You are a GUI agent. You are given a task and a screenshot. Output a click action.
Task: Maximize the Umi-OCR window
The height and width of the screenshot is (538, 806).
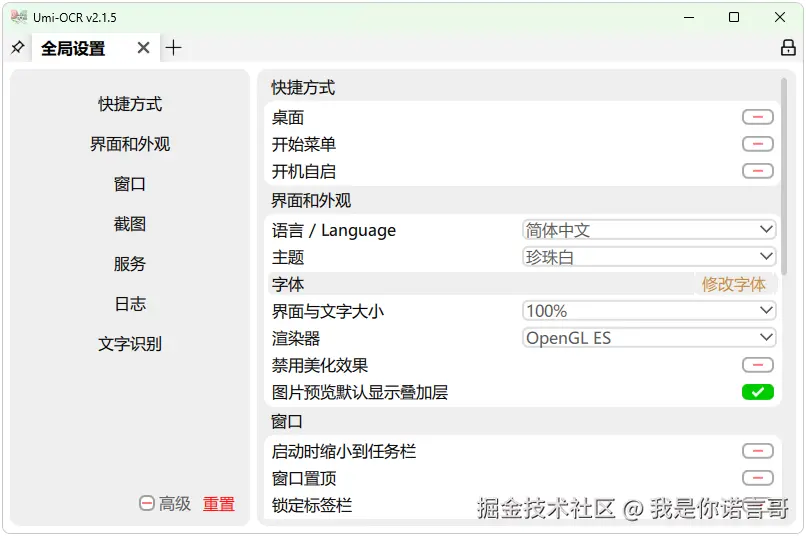(734, 17)
